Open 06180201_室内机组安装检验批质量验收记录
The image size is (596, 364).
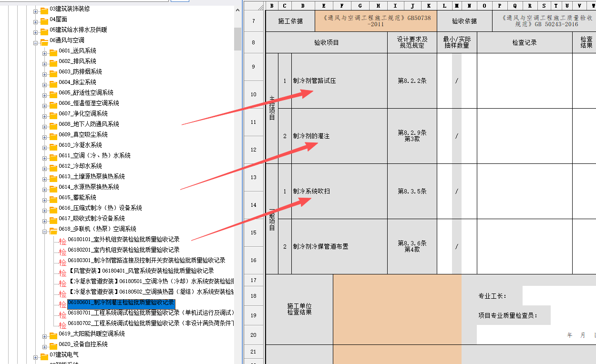[x=123, y=250]
